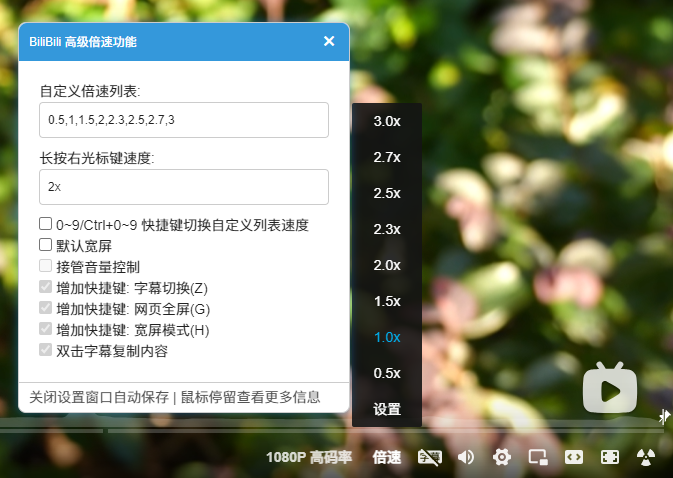Close the BiliBili advanced speed dialog
The height and width of the screenshot is (478, 673).
tap(329, 41)
